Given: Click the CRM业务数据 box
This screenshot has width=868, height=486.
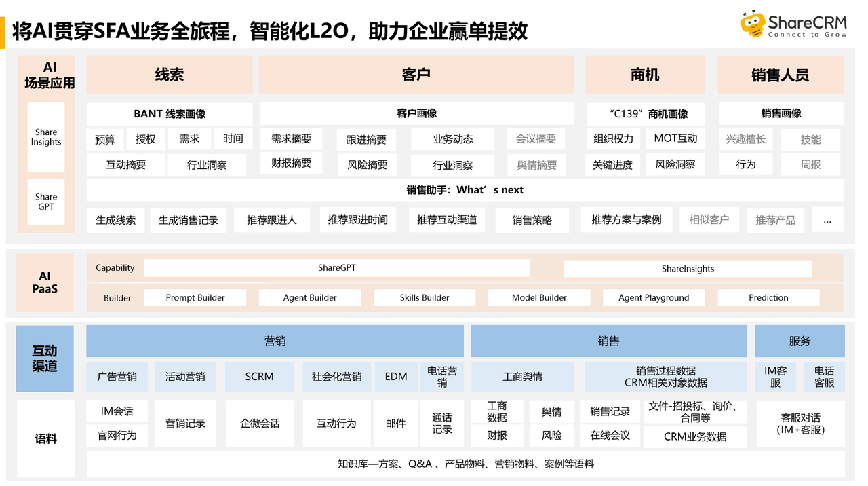Looking at the screenshot, I should click(x=695, y=436).
